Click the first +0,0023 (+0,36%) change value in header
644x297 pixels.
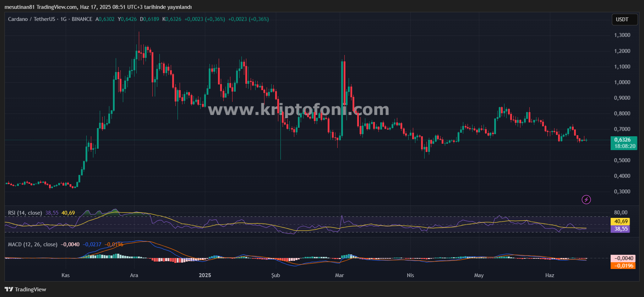205,19
